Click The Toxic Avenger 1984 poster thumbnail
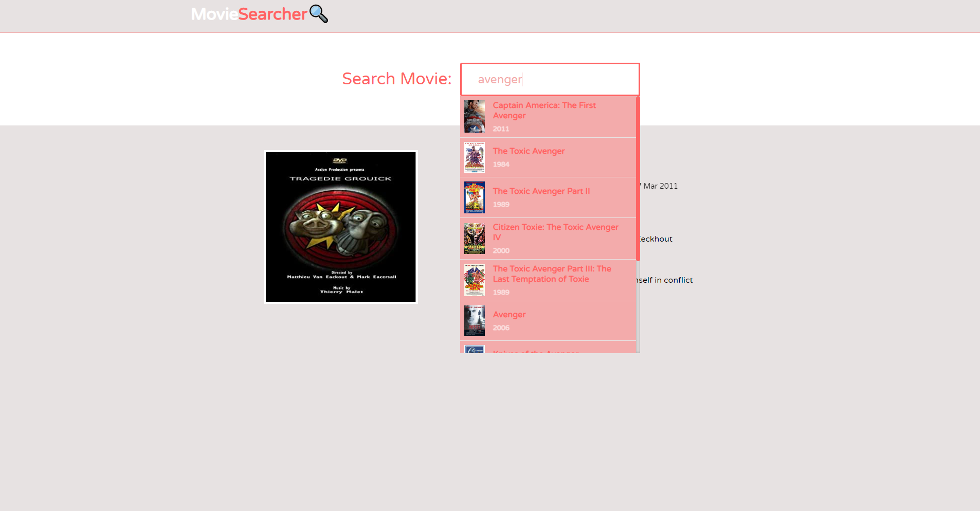Image resolution: width=980 pixels, height=511 pixels. (475, 157)
